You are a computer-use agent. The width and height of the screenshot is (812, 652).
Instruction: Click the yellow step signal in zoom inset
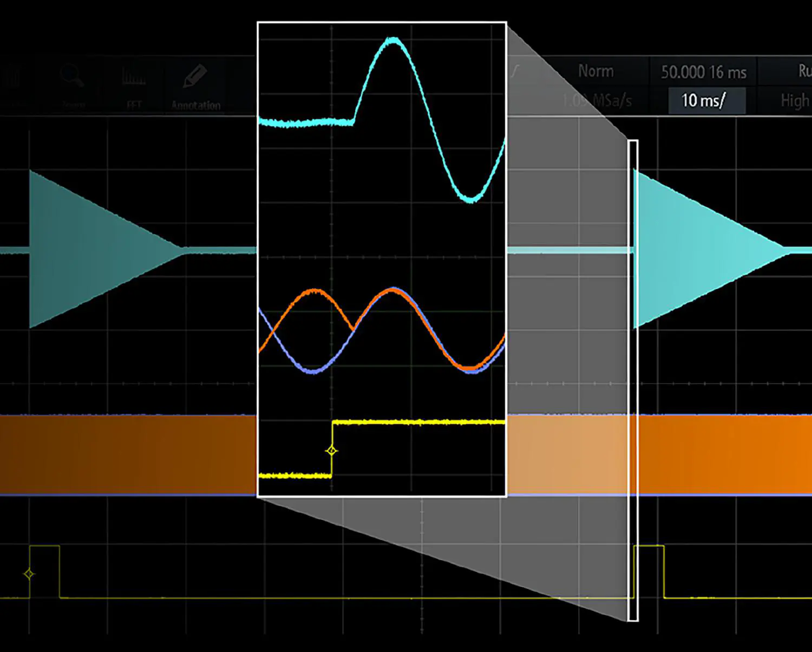tap(417, 422)
